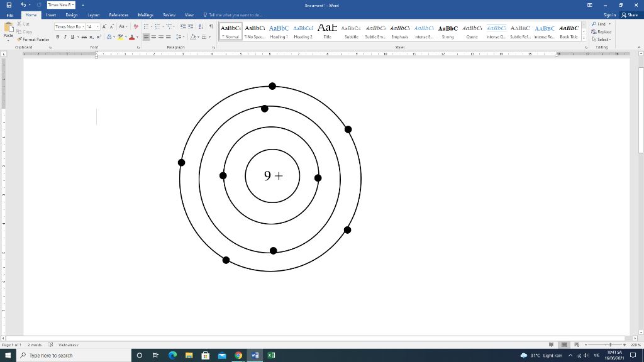
Task: Increase font size with Grow Font
Action: [104, 26]
